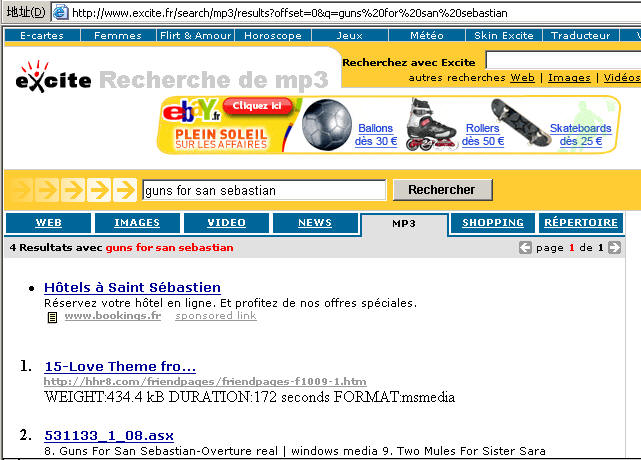641x460 pixels.
Task: Click the document icon beside www.bookings.fr
Action: point(52,317)
